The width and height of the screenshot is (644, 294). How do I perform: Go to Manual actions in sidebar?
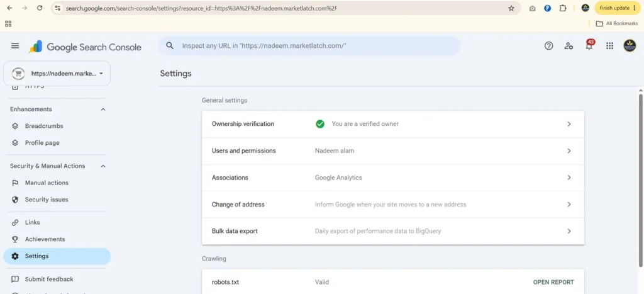(x=47, y=183)
